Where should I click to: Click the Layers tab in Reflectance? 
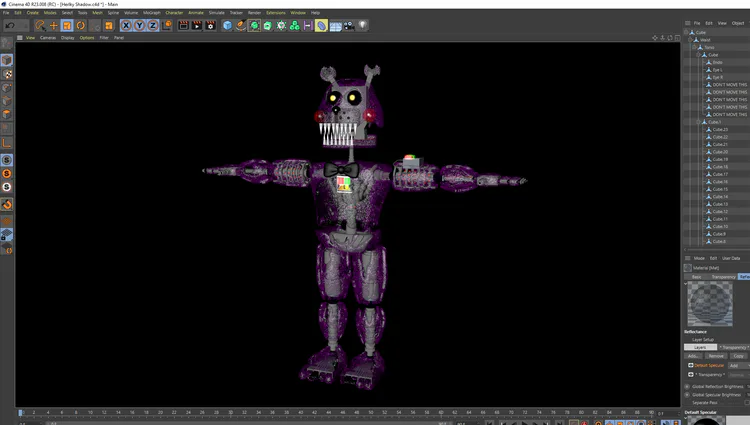pos(700,347)
